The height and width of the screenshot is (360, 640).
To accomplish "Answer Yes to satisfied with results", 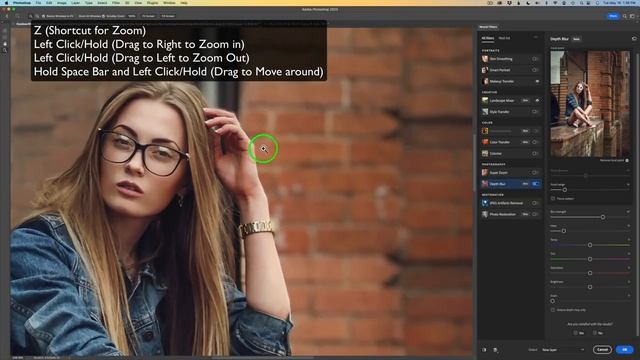I will [579, 333].
